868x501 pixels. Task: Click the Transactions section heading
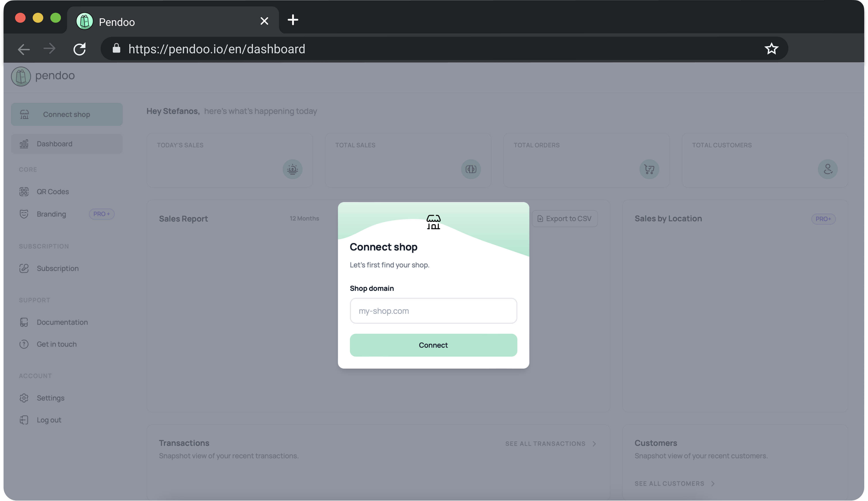tap(184, 443)
